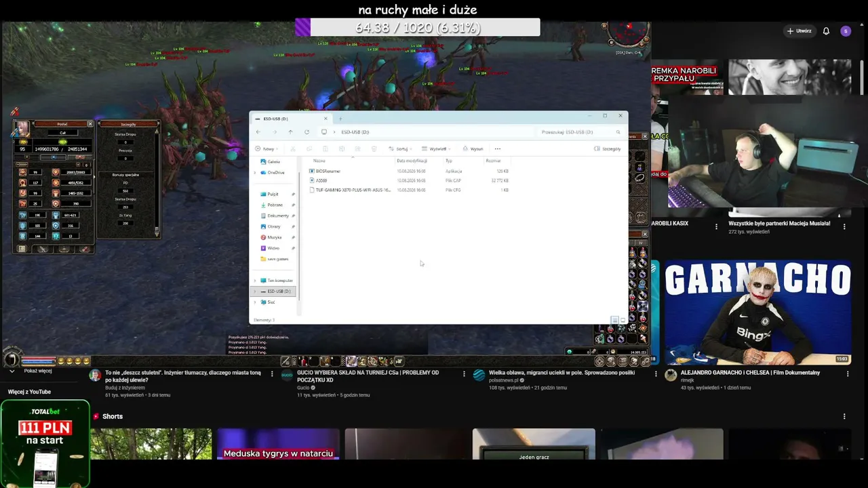868x488 pixels.
Task: Sort files by Typ column
Action: [x=449, y=161]
